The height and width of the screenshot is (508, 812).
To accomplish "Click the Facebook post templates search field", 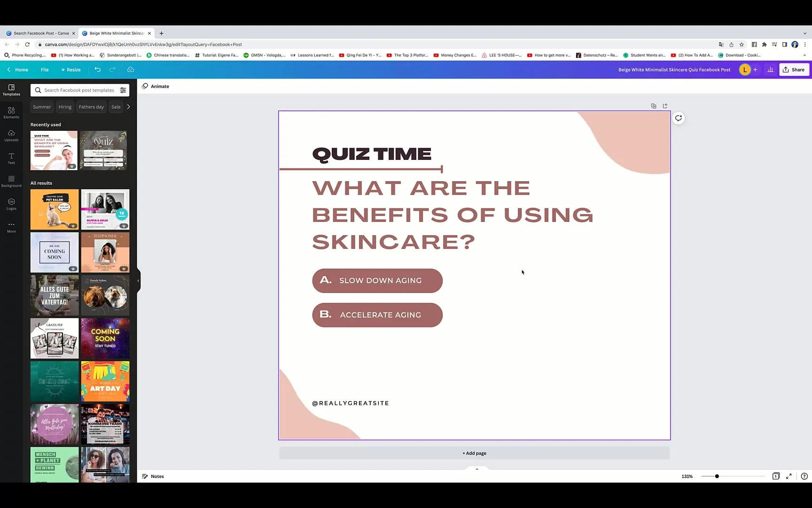I will [79, 90].
